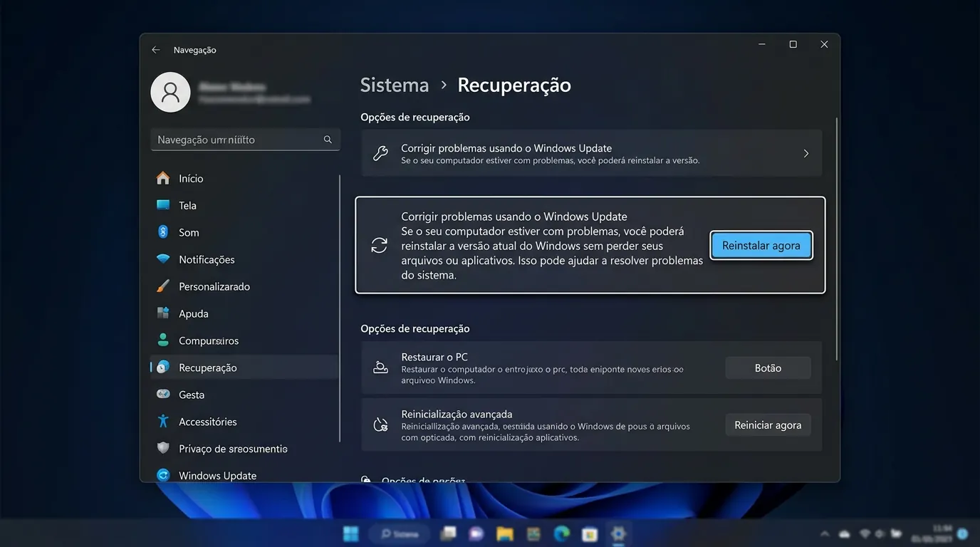Click the Gesta gamepad icon
Viewport: 980px width, 547px height.
[163, 395]
